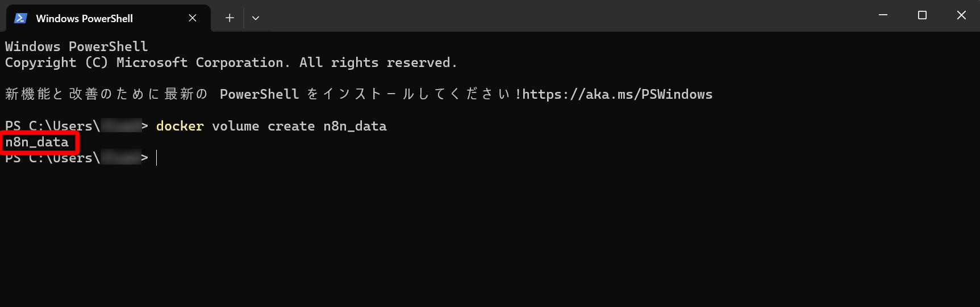Click the n8n_data argument in the command

tap(355, 126)
